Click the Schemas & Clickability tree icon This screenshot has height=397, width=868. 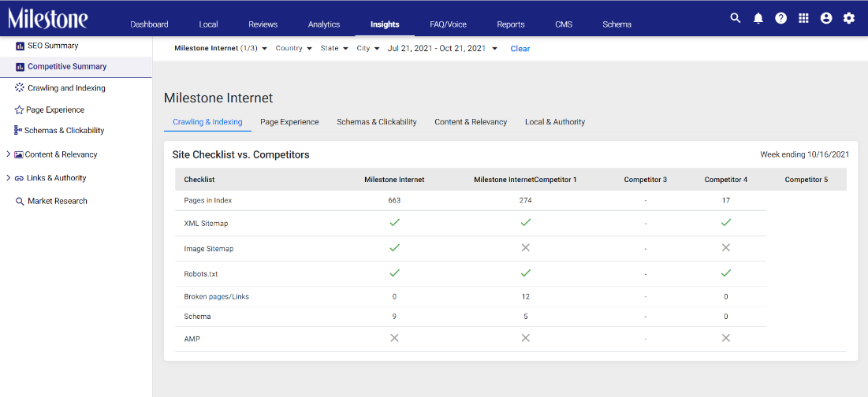click(19, 131)
